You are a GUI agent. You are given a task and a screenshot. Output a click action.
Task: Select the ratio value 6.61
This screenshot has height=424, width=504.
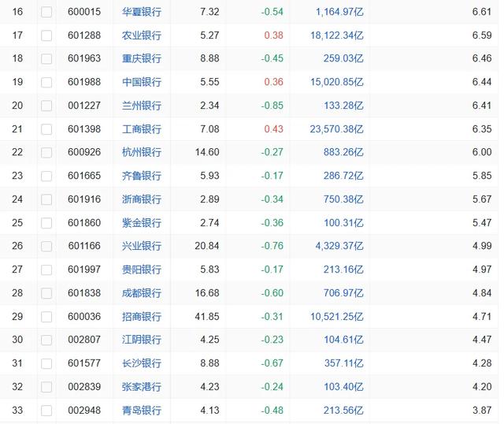[482, 12]
